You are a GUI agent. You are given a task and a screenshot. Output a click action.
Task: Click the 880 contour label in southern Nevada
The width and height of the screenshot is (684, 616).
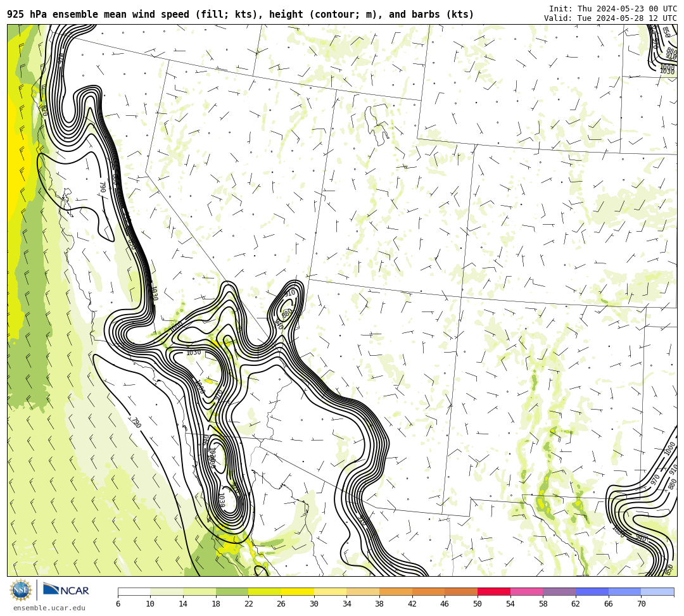tap(287, 313)
